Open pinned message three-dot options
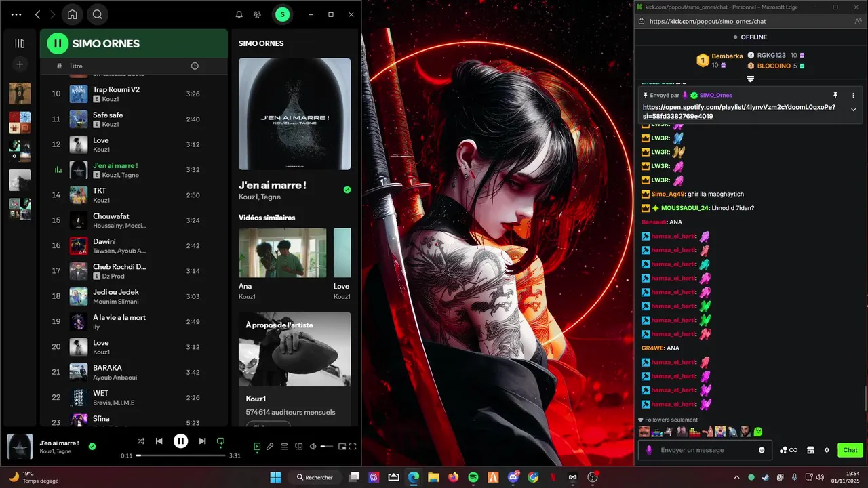This screenshot has width=868, height=488. [853, 96]
